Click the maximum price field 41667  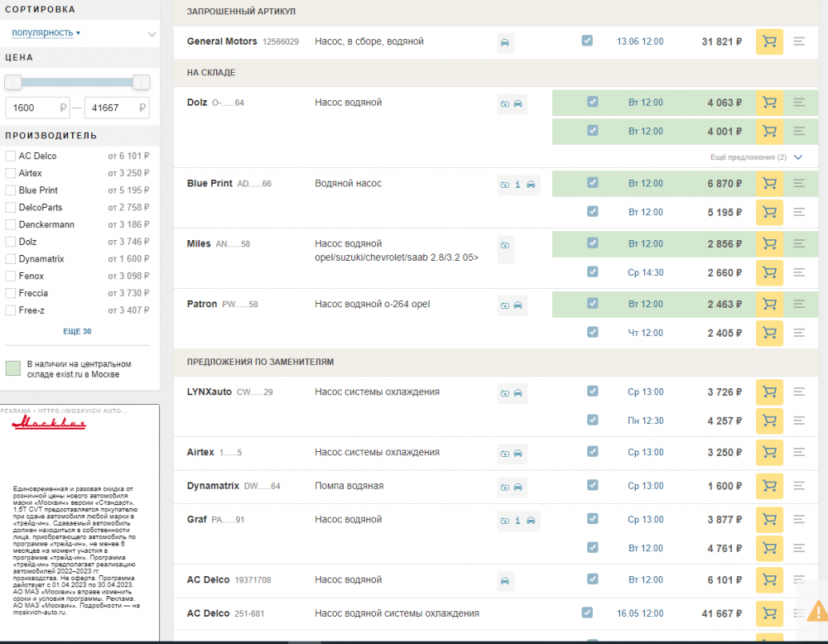117,108
